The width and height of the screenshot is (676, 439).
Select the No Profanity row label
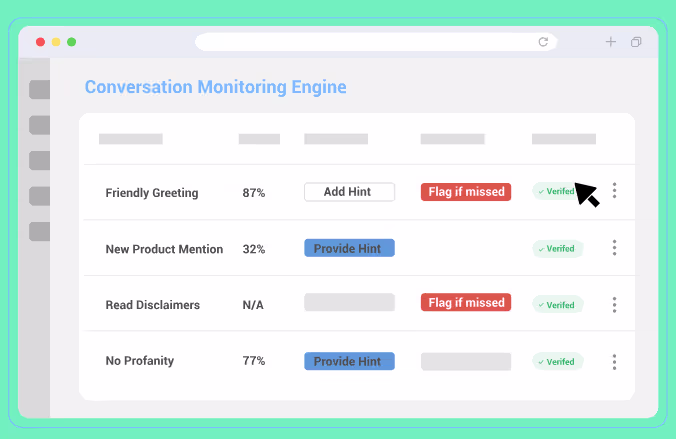pyautogui.click(x=140, y=361)
